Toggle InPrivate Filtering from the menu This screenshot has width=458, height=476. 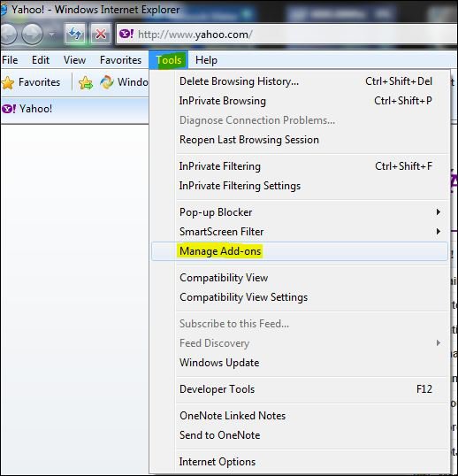[300, 166]
